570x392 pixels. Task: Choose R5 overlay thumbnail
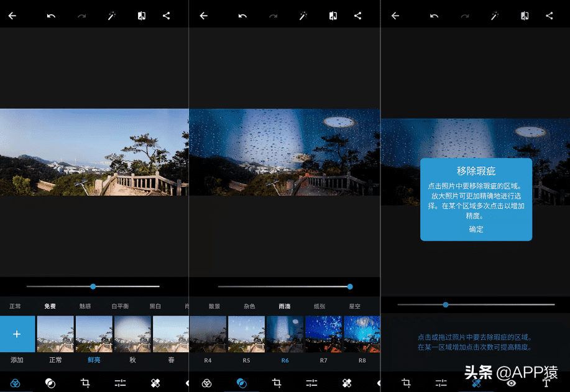247,334
